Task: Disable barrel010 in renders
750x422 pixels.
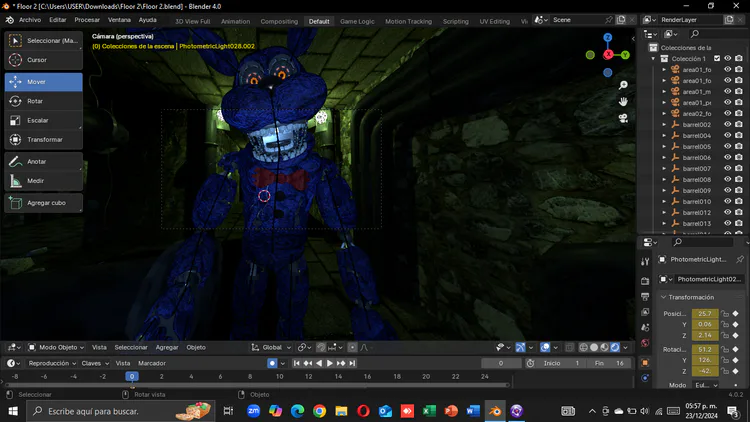Action: point(739,201)
